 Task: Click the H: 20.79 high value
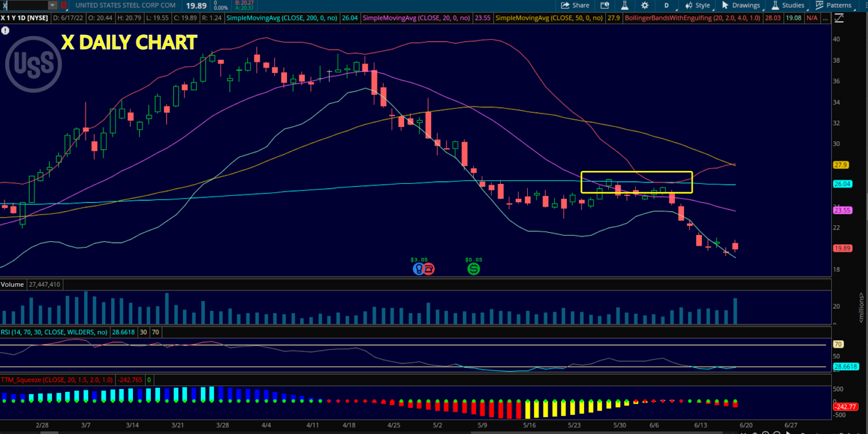tap(129, 18)
